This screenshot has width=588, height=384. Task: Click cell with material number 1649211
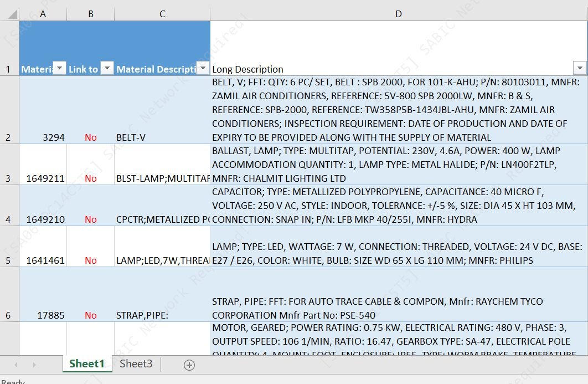(43, 165)
